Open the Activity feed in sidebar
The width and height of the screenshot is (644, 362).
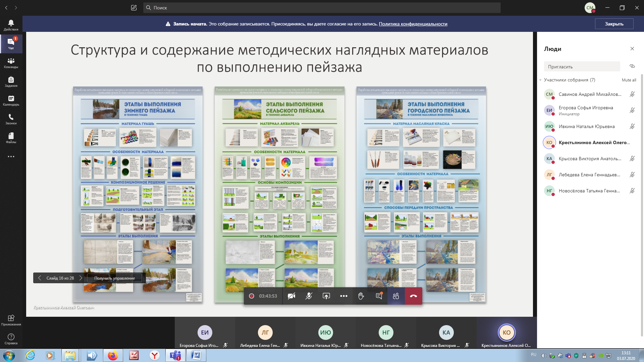pos(11,25)
